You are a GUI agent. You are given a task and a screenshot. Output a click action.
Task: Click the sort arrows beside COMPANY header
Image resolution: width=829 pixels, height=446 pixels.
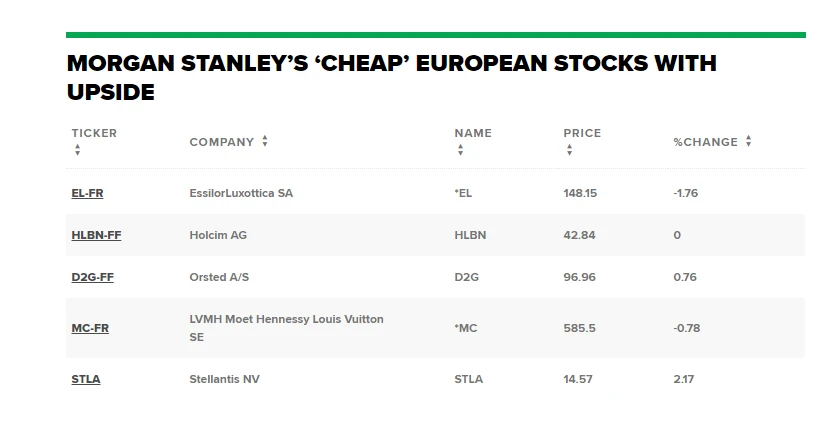click(x=265, y=142)
